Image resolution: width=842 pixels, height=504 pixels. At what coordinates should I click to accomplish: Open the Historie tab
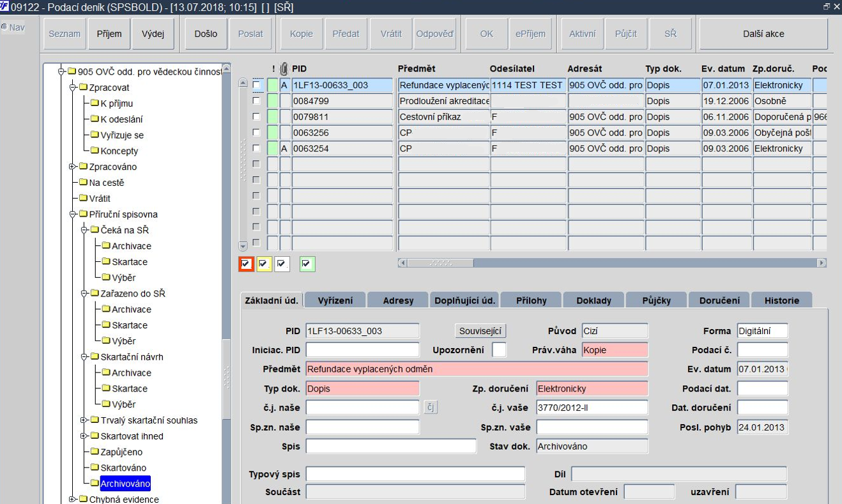click(781, 300)
